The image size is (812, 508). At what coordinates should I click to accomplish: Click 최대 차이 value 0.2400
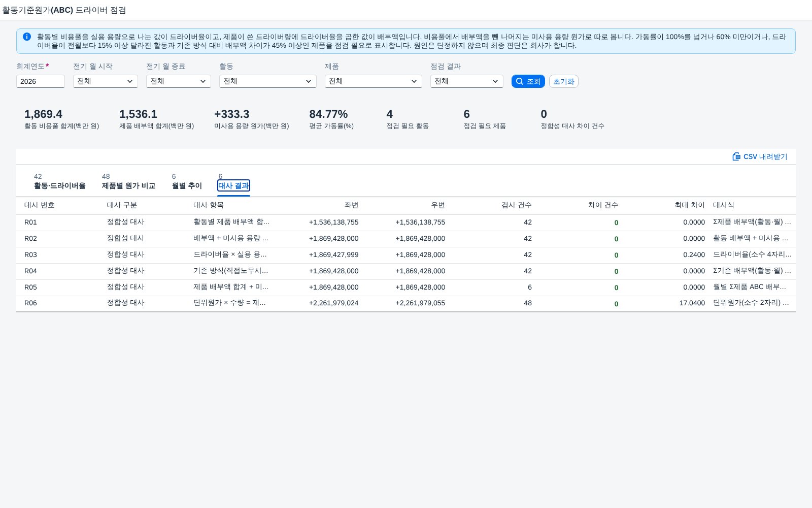694,255
